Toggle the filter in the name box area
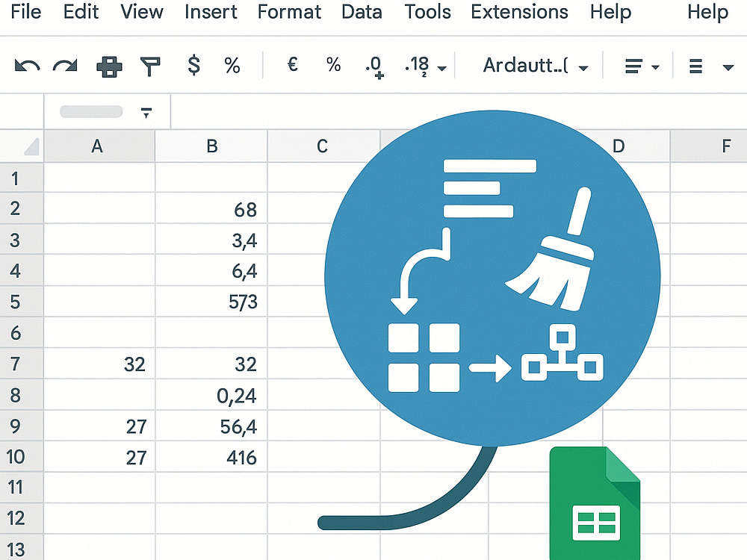 146,112
